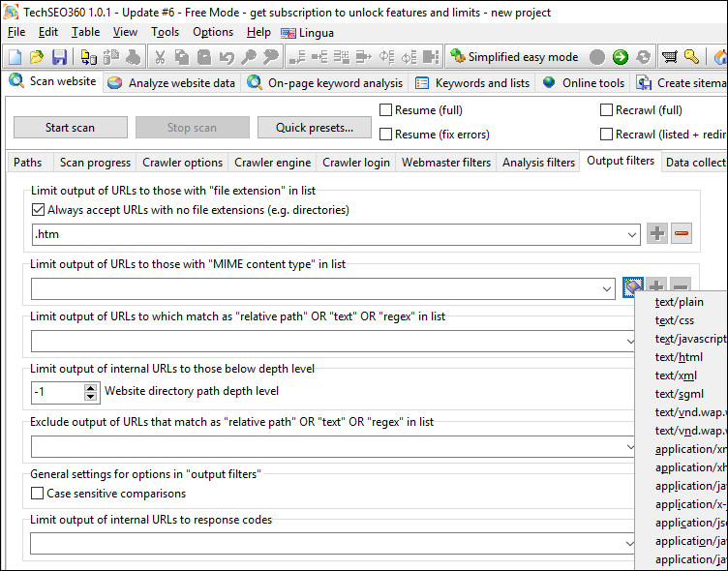Open the Tools menu
This screenshot has height=571, width=728.
[165, 32]
